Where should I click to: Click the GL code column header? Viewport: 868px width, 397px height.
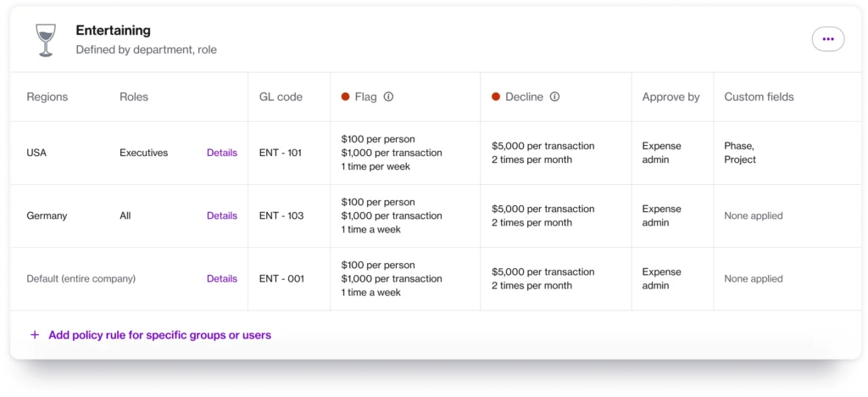(281, 97)
